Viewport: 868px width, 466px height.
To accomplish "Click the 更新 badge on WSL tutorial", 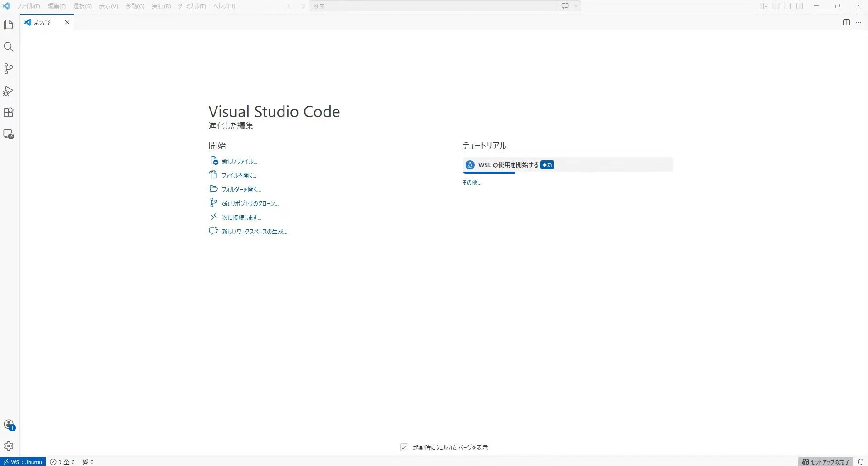I will [x=547, y=165].
